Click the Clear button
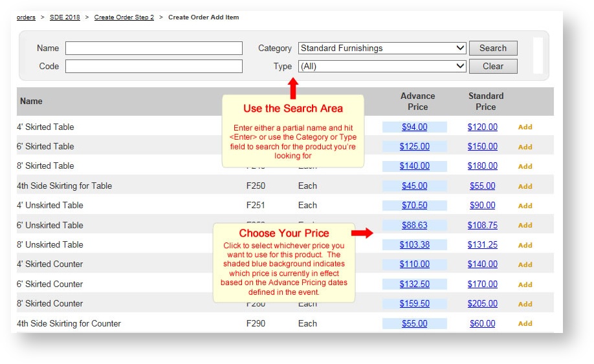Screen dimensions: 594x364 492,66
